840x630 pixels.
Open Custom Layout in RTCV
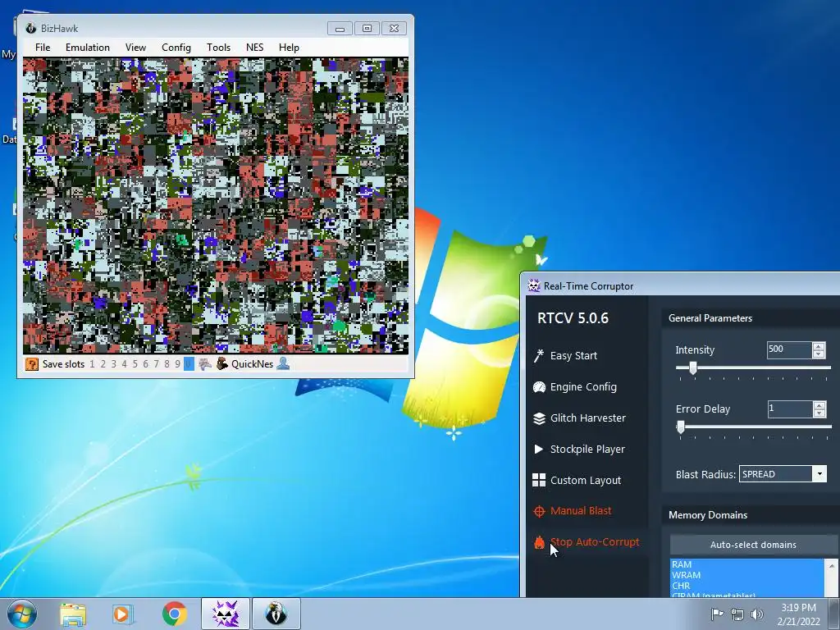point(585,480)
